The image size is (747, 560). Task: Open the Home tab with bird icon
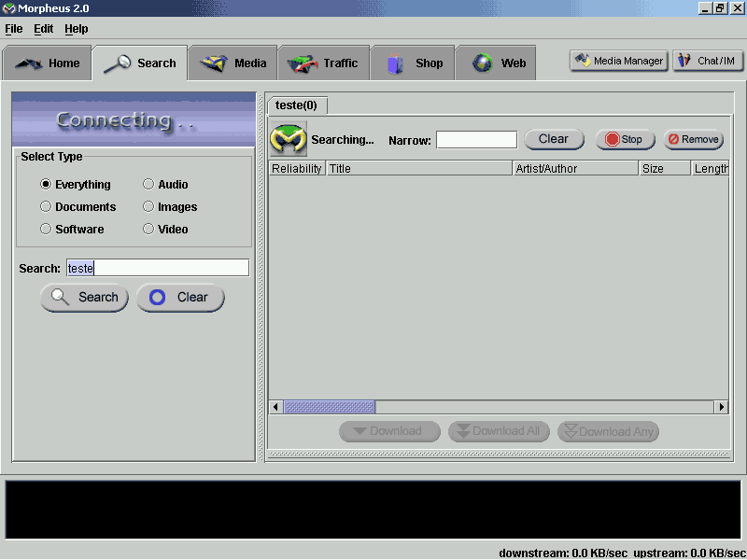coord(48,63)
